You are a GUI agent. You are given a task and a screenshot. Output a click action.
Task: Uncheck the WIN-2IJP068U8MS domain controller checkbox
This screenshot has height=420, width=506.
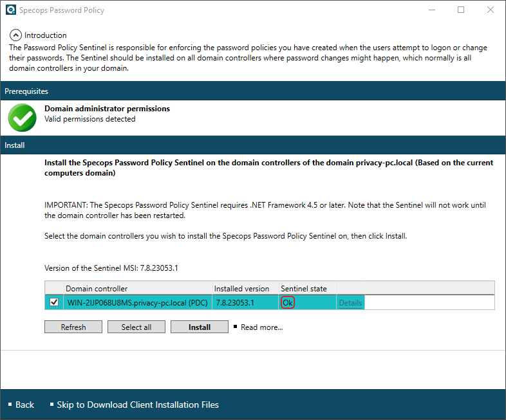tap(54, 302)
